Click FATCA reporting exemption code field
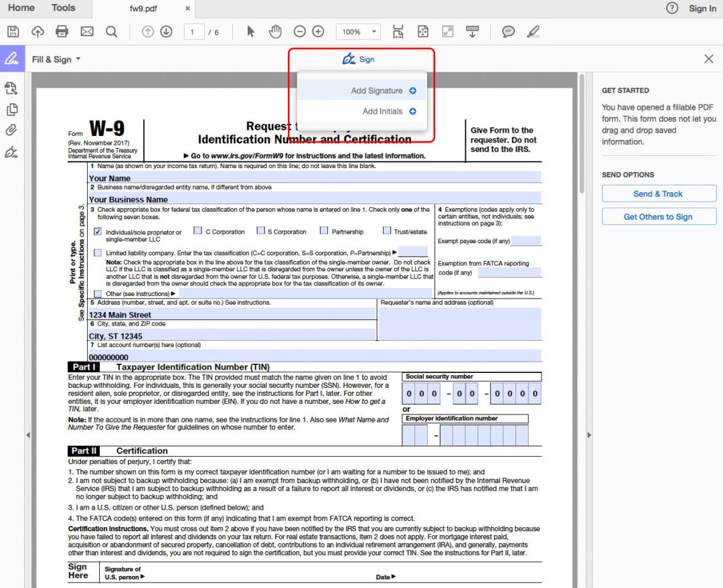Screen dimensions: 723x588 tap(509, 272)
